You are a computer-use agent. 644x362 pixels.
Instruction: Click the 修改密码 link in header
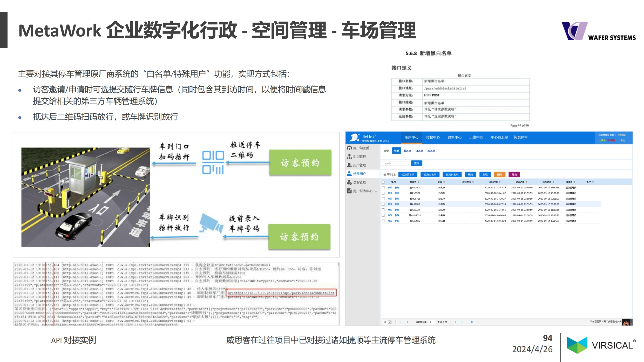622,135
